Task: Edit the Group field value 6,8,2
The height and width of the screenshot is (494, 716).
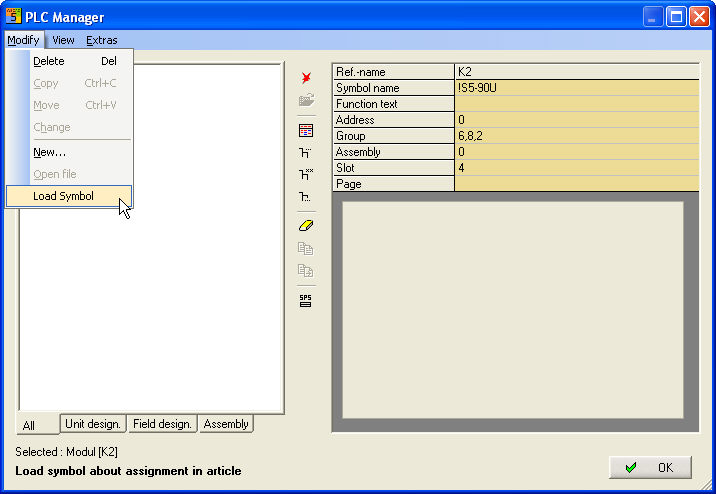Action: tap(577, 136)
